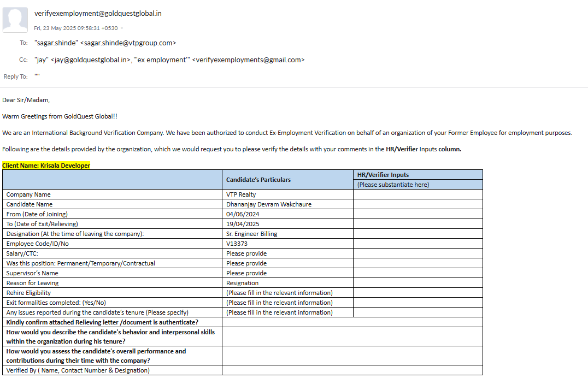Click 'Verified By (Name, Contact Number & Designation)' label

point(78,370)
